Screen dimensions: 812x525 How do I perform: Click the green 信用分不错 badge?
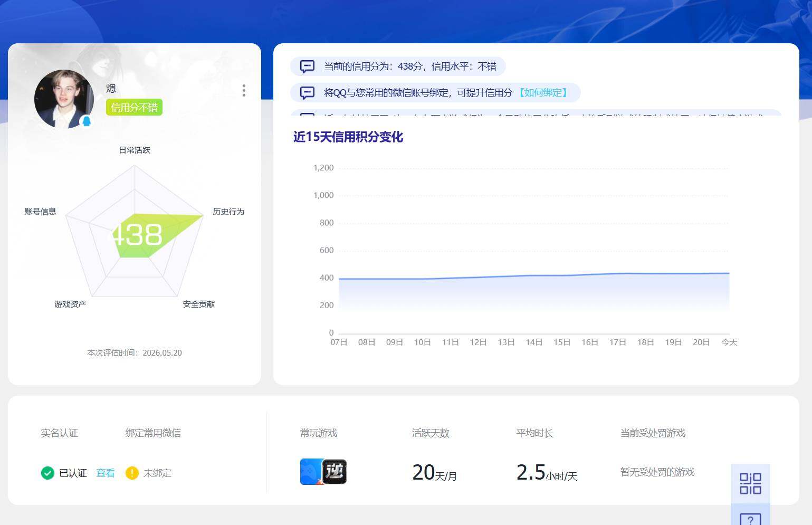[x=134, y=107]
